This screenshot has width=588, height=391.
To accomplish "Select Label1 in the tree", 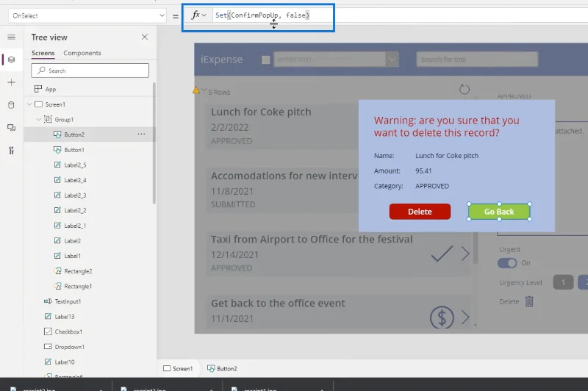I will pos(72,256).
